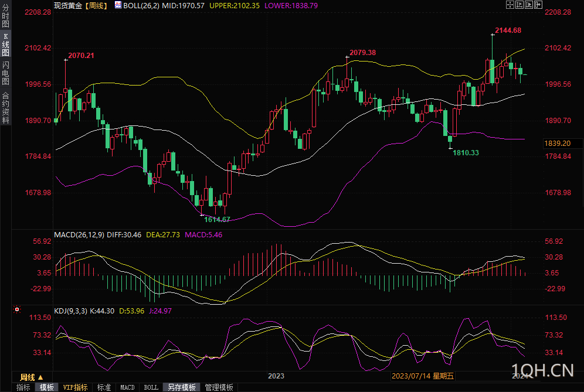Click the 管理模板 button

pos(219,387)
